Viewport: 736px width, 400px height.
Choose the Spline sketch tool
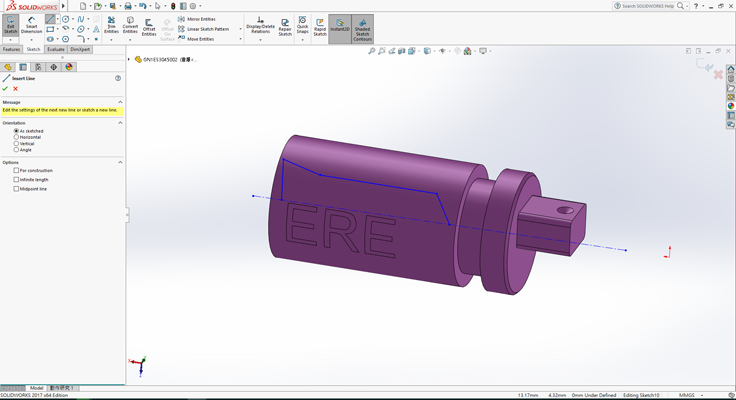[x=81, y=19]
